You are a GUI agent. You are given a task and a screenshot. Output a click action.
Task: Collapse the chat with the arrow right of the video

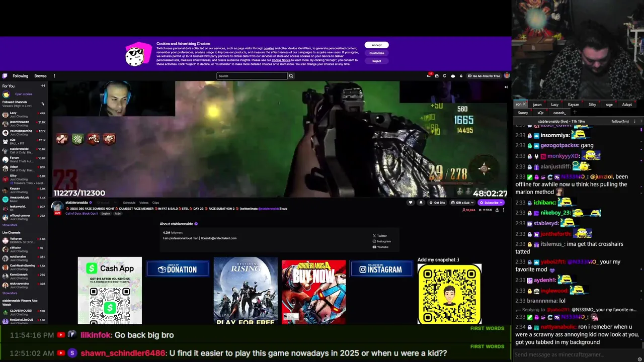[x=506, y=86]
